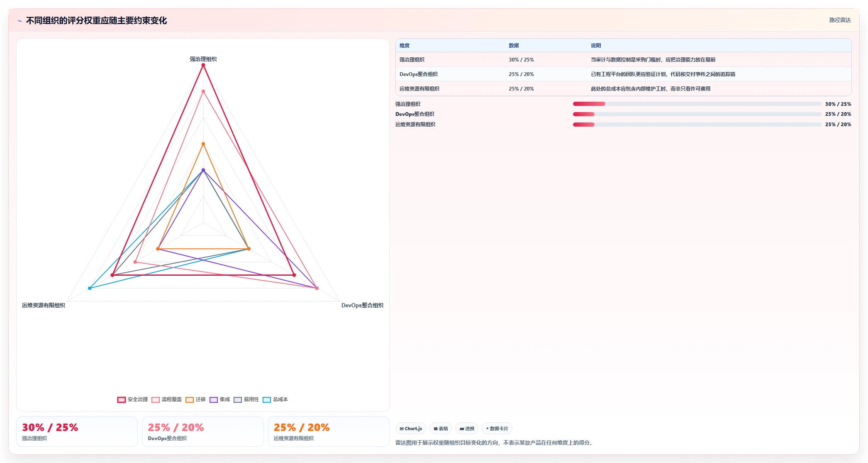Click the Chart.js tag chip

411,429
